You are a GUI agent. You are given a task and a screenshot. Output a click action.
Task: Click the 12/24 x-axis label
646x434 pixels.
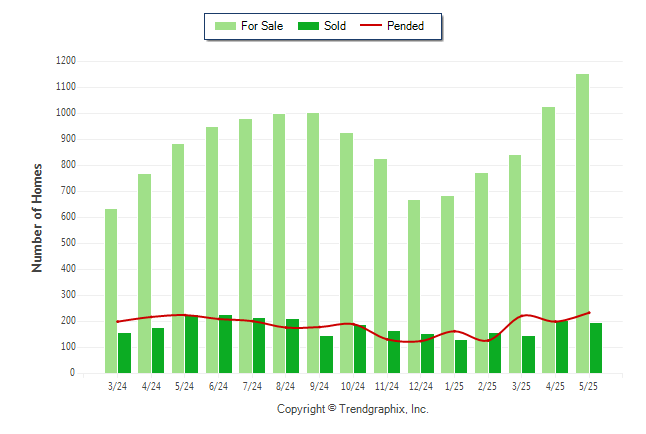(x=421, y=386)
